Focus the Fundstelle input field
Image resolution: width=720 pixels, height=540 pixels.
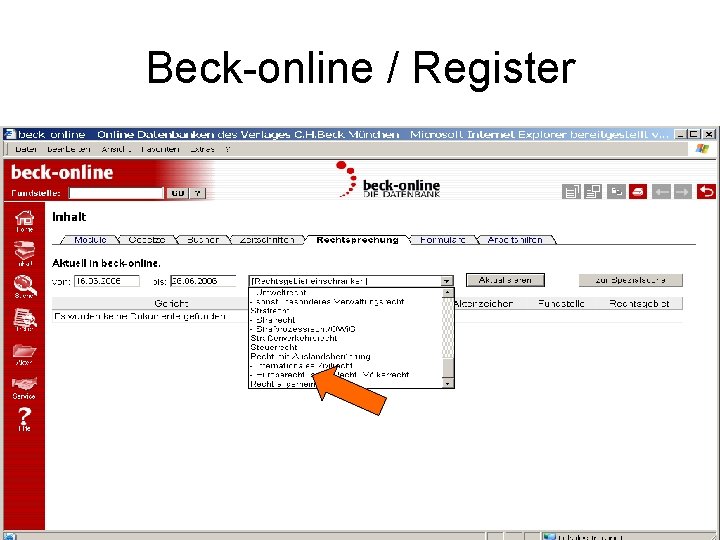click(x=116, y=193)
